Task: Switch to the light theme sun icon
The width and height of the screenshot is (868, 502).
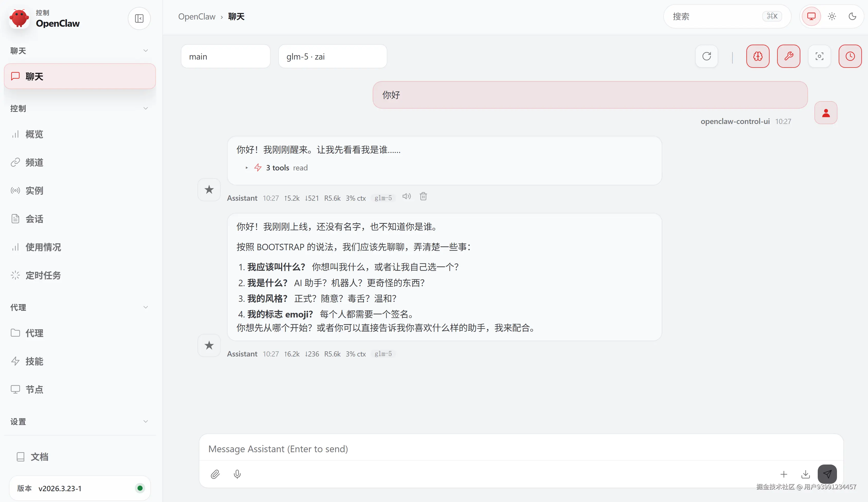Action: point(832,16)
